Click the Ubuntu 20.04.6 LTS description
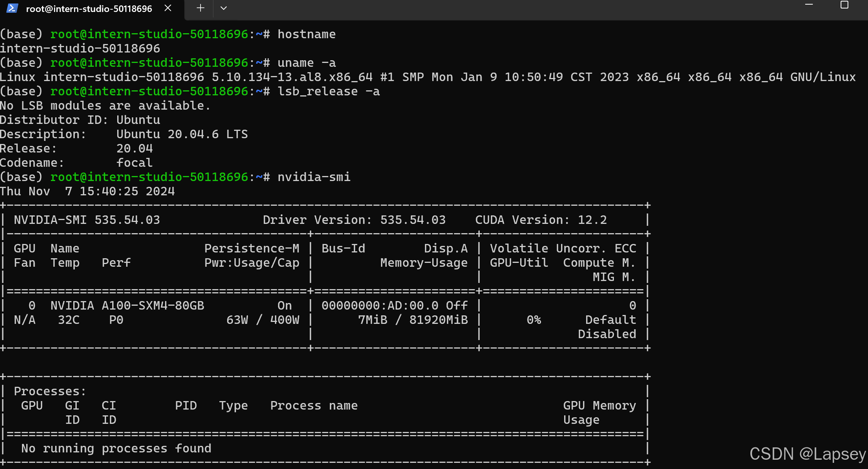This screenshot has height=469, width=868. click(182, 134)
